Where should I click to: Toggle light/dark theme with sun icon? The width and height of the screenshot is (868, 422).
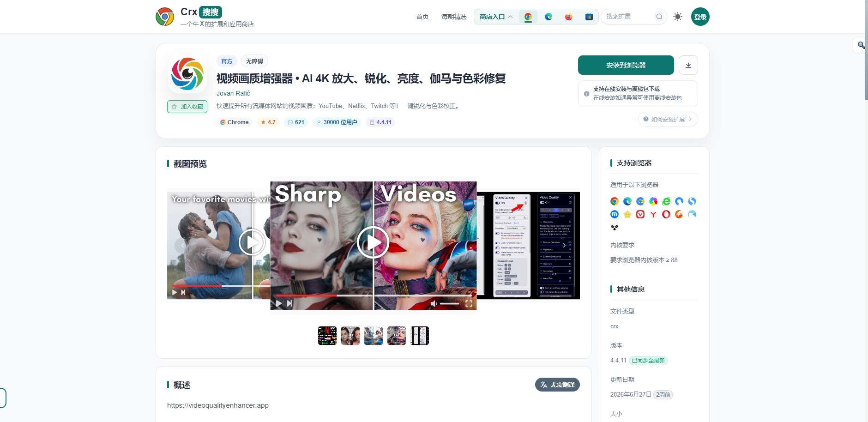678,17
